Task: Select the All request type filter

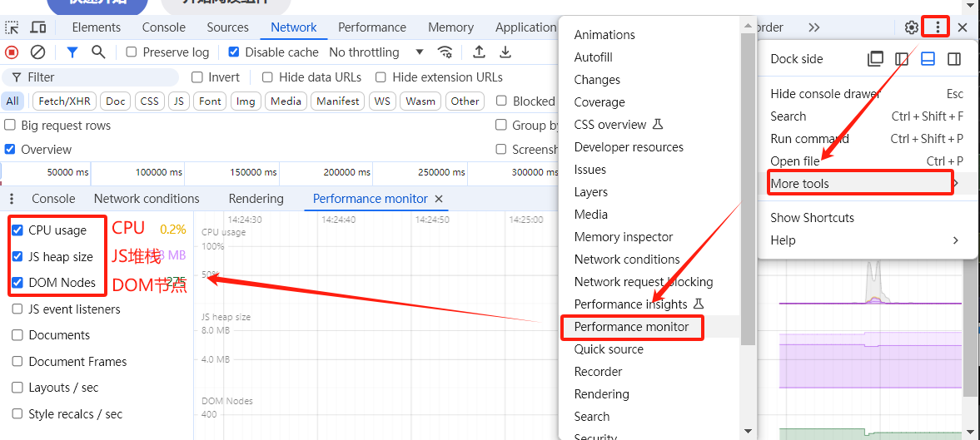Action: tap(12, 101)
